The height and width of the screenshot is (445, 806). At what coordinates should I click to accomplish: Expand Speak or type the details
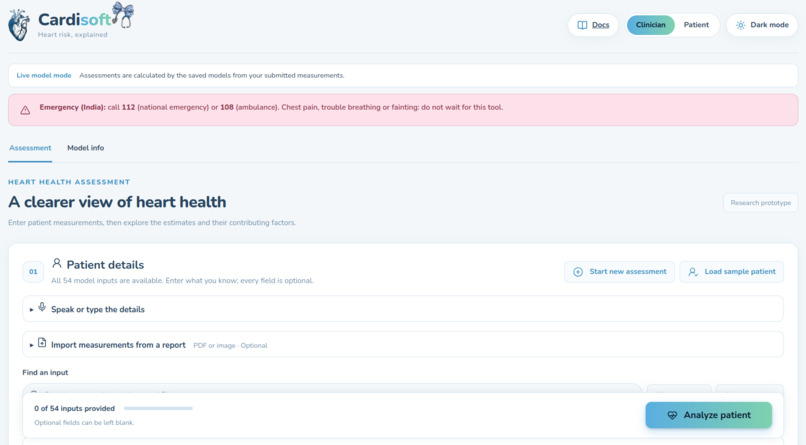click(403, 309)
